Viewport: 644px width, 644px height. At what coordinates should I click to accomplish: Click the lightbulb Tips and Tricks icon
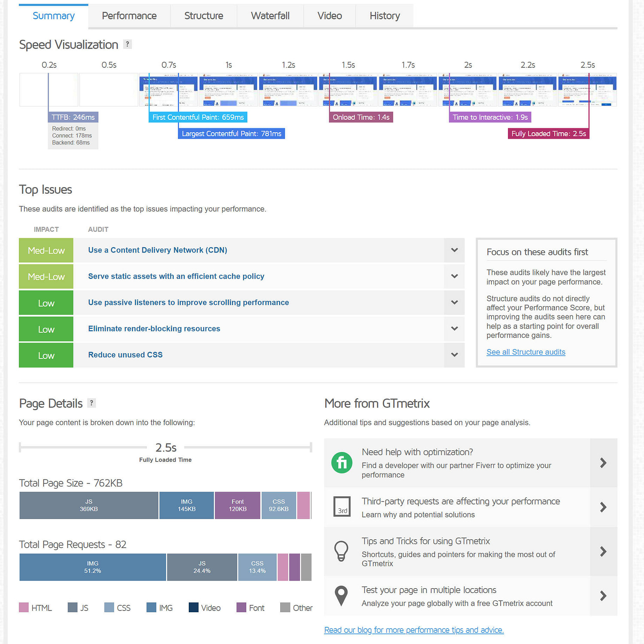point(341,551)
